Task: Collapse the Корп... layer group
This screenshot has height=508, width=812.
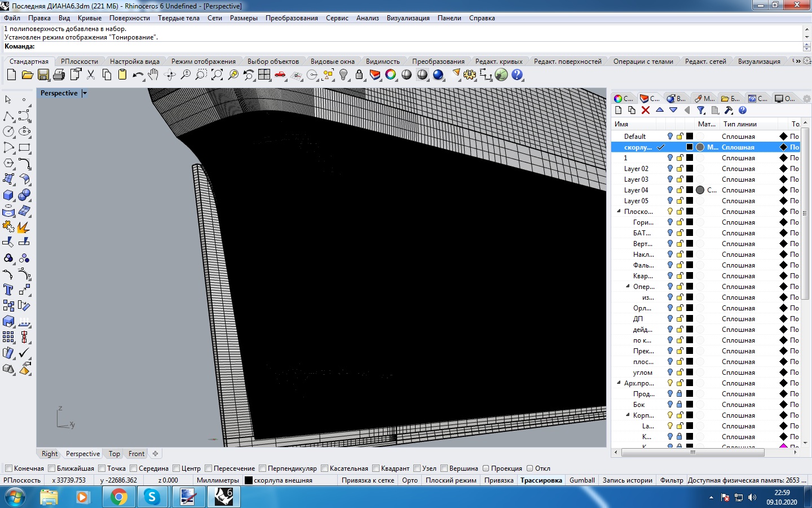Action: (628, 415)
